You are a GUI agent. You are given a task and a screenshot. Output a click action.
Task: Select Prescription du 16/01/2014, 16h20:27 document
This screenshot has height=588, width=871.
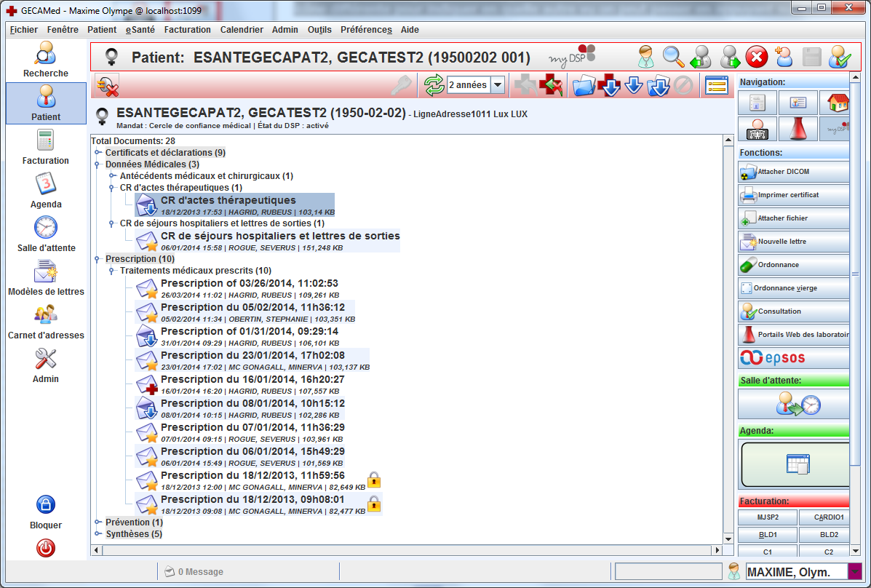[252, 380]
